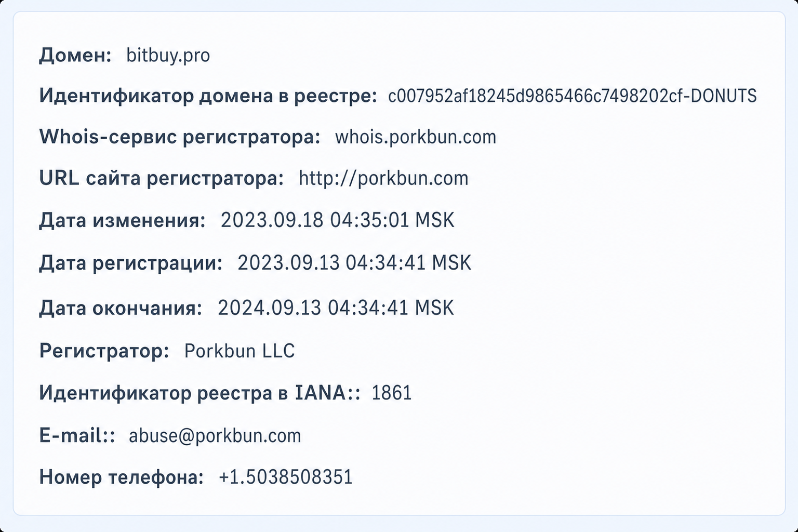Click the expiry date 2024.09.13 04:34:41 MSK

[336, 308]
